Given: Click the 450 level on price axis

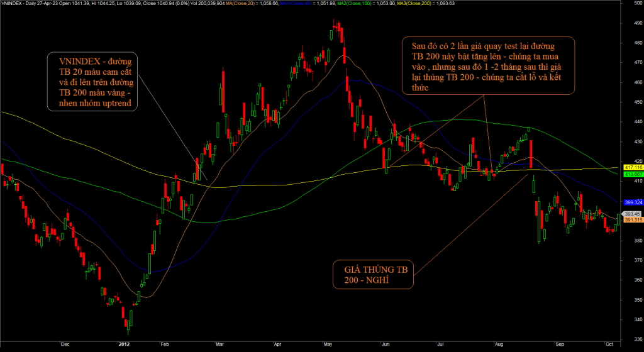Looking at the screenshot, I should point(638,102).
